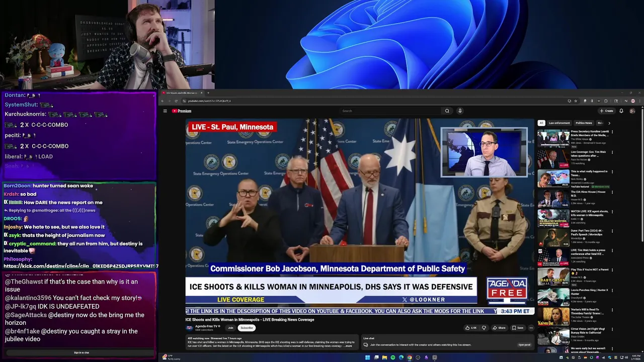
Task: Like the video (thumbs up 4.9K)
Action: [470, 328]
